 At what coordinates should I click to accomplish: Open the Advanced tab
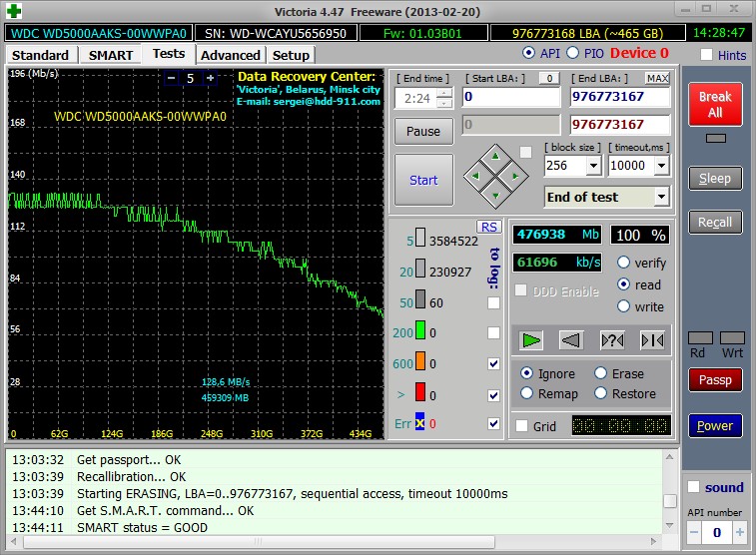click(x=231, y=55)
